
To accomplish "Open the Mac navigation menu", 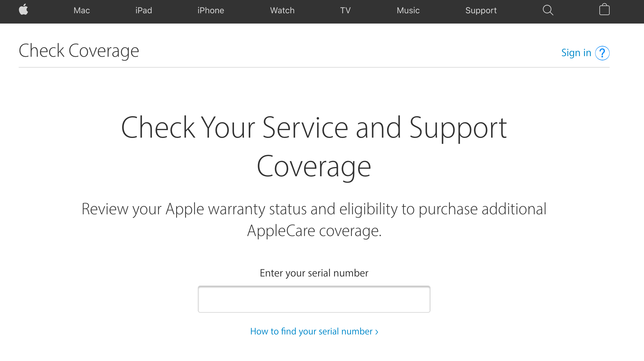I will click(x=82, y=10).
